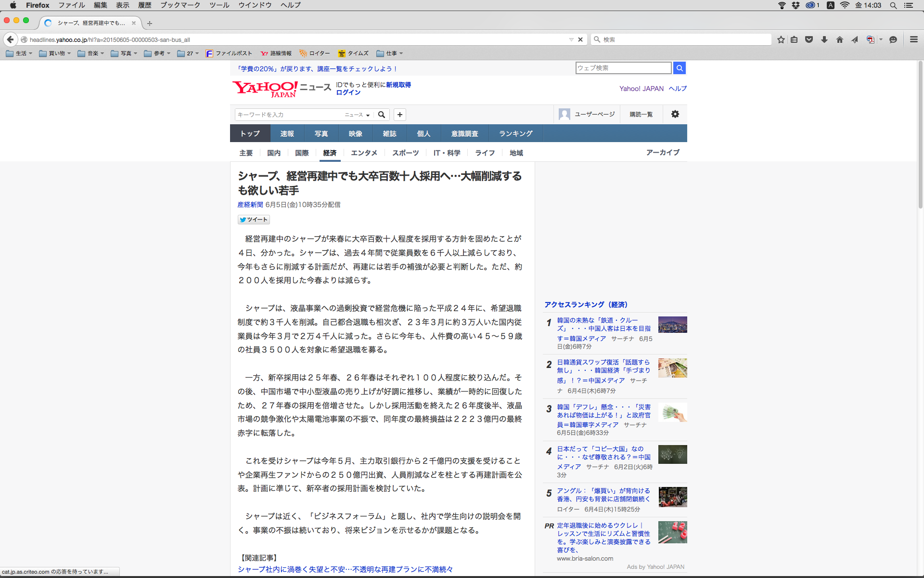This screenshot has width=924, height=578.
Task: Click the blue web search magnifier button
Action: coord(680,68)
